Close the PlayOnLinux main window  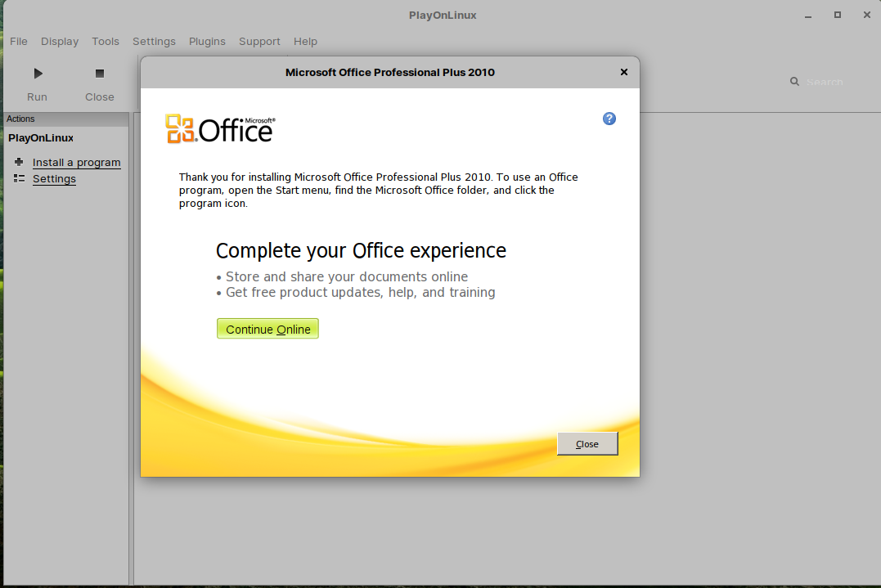(866, 16)
